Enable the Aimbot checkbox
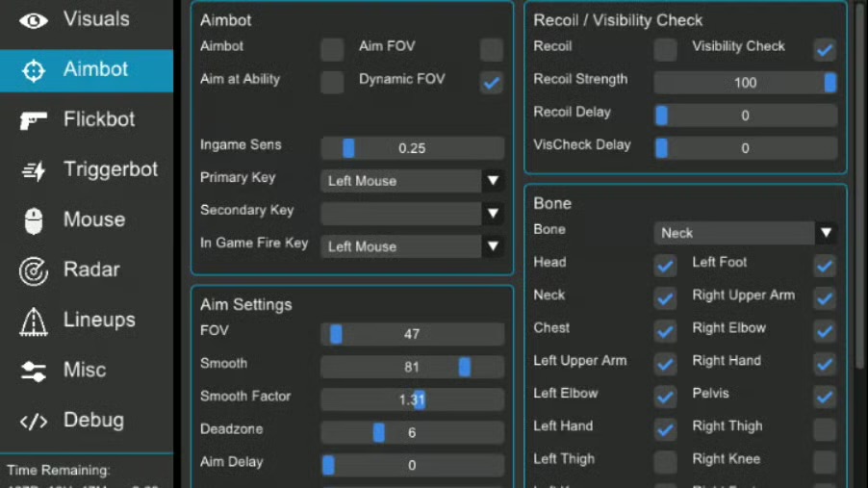868x488 pixels. [332, 50]
